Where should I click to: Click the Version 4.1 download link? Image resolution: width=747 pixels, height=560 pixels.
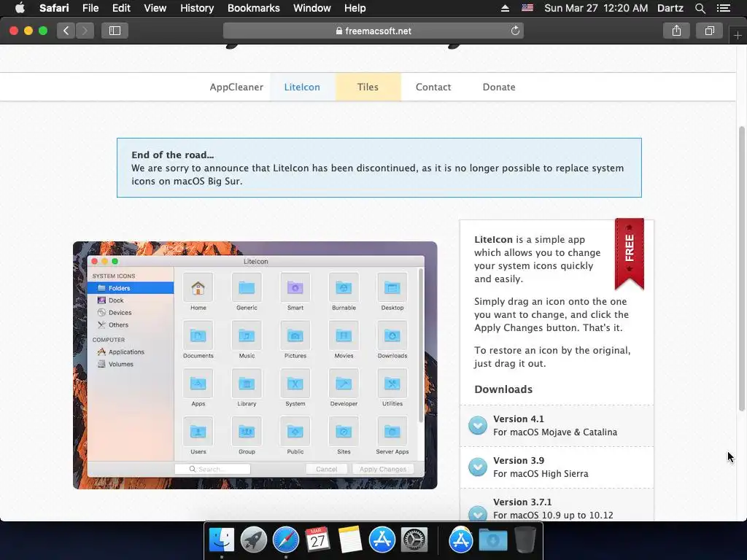coord(557,426)
